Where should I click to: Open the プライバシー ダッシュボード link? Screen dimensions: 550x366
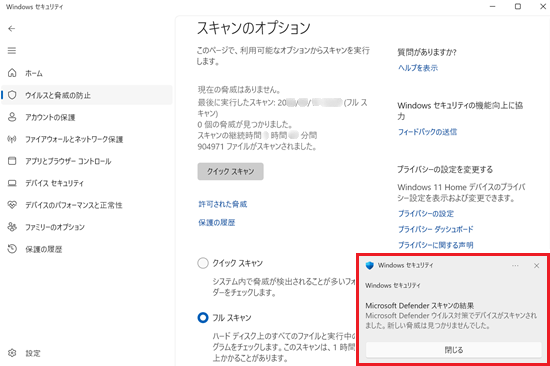(436, 229)
